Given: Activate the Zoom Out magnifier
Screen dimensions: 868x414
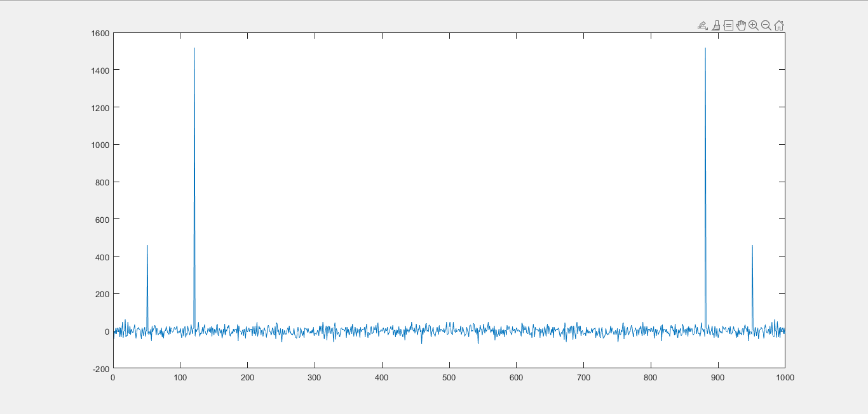Looking at the screenshot, I should (766, 25).
